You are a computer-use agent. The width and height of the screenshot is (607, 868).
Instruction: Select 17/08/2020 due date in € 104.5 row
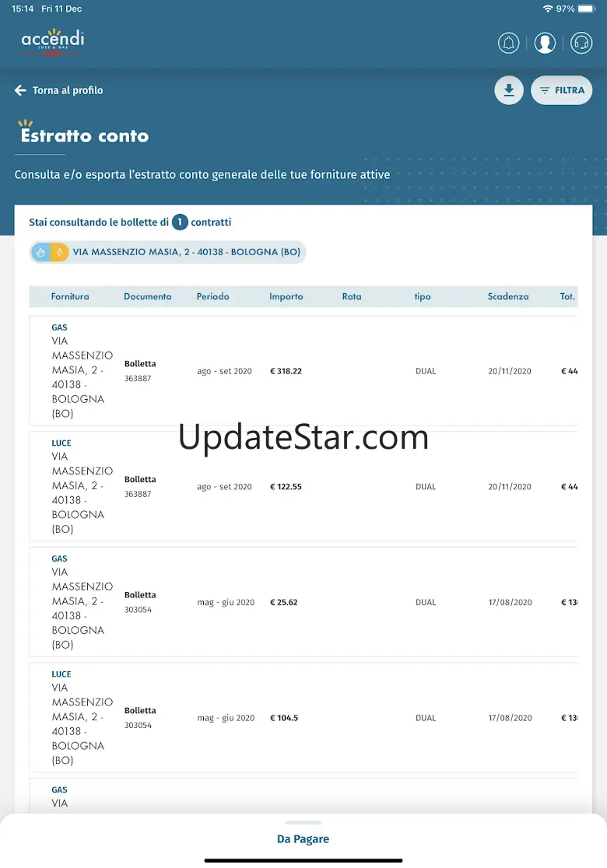(510, 718)
